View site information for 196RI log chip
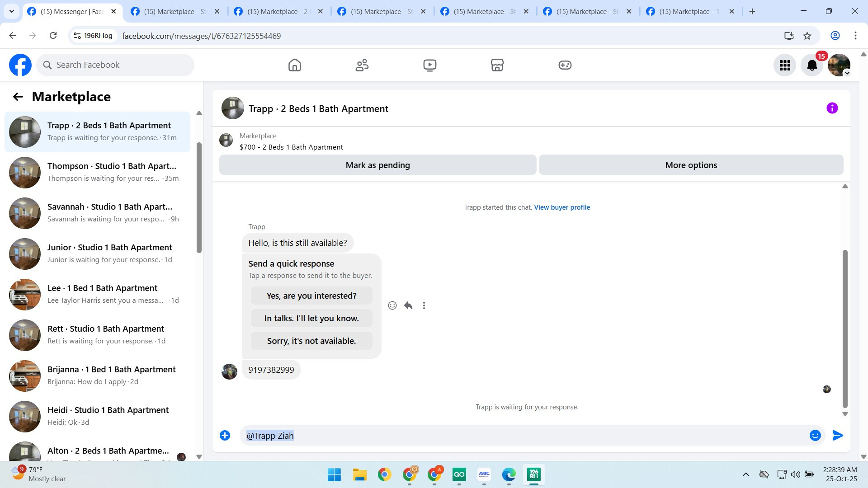 [x=93, y=36]
